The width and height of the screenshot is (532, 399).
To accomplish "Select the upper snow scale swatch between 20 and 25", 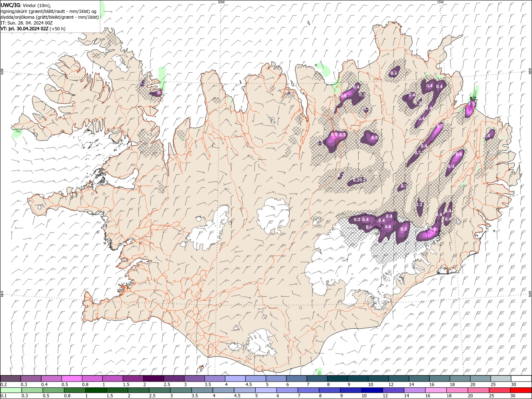I will point(480,379).
